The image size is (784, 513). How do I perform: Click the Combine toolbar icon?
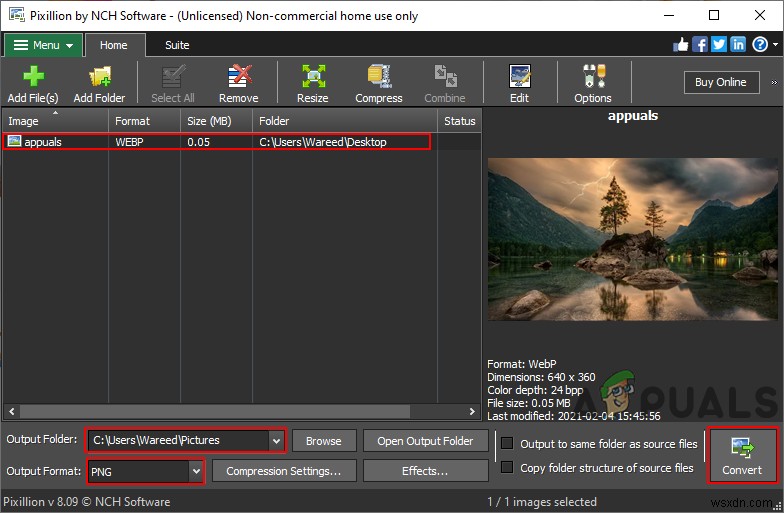tap(445, 76)
